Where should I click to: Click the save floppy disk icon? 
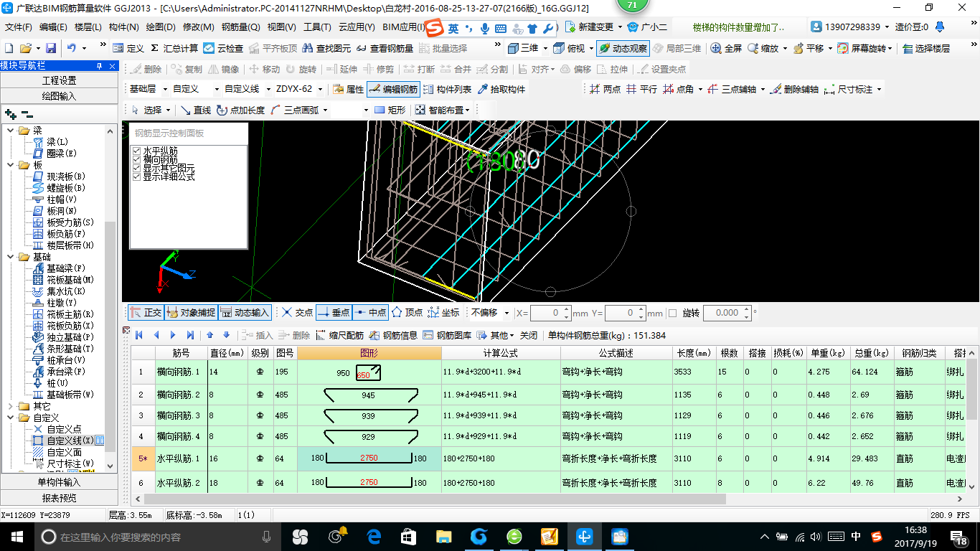51,48
